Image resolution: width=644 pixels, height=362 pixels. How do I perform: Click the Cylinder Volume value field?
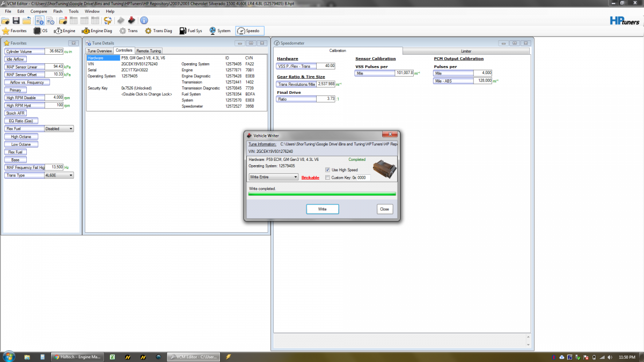tap(54, 51)
